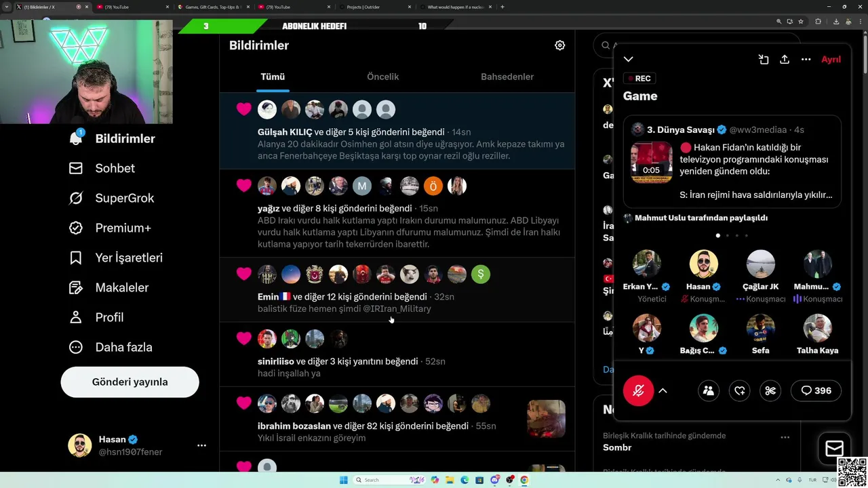868x488 pixels.
Task: Open Gülşah KILIÇ like notification
Action: point(397,131)
